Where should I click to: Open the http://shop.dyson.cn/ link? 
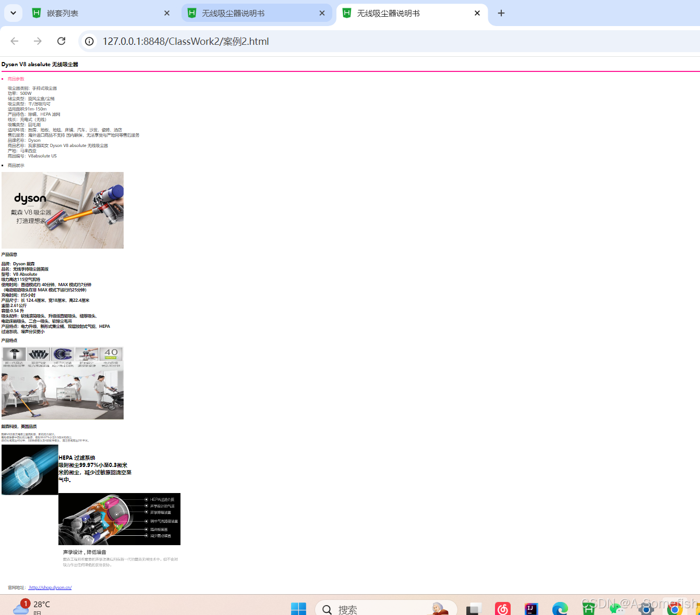pyautogui.click(x=50, y=587)
